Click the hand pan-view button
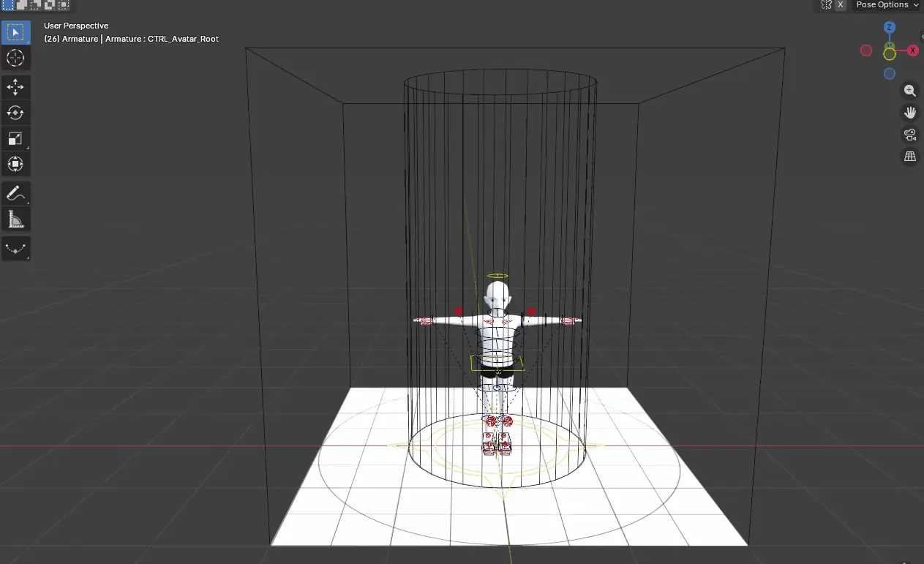 [910, 113]
